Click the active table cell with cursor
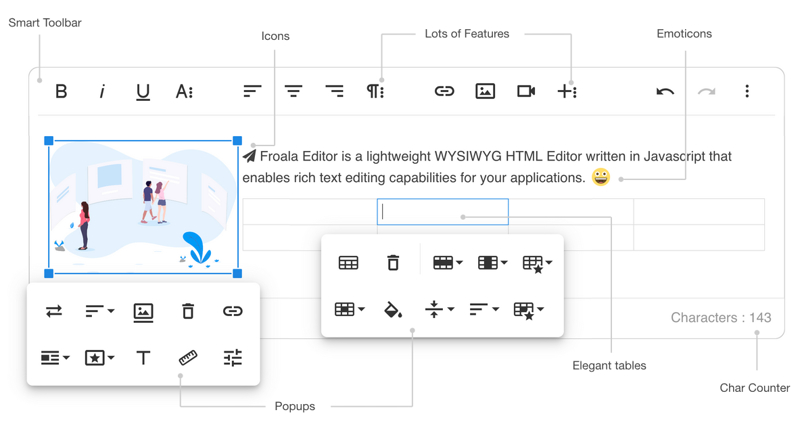This screenshot has height=423, width=800. pyautogui.click(x=443, y=212)
